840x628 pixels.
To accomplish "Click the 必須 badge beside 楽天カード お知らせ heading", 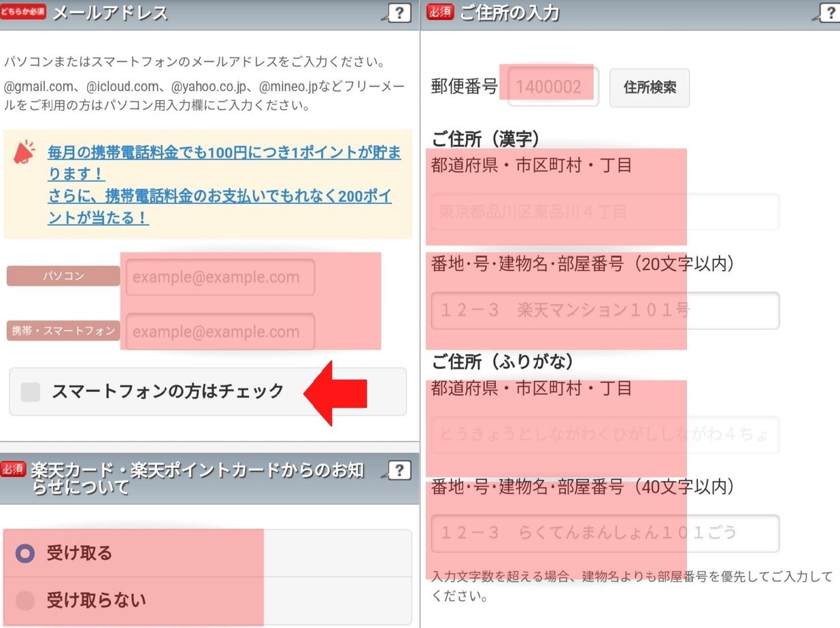I will (x=13, y=469).
